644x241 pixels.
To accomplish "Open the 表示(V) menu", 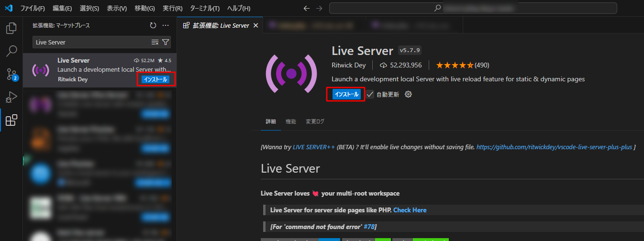I will [x=117, y=9].
